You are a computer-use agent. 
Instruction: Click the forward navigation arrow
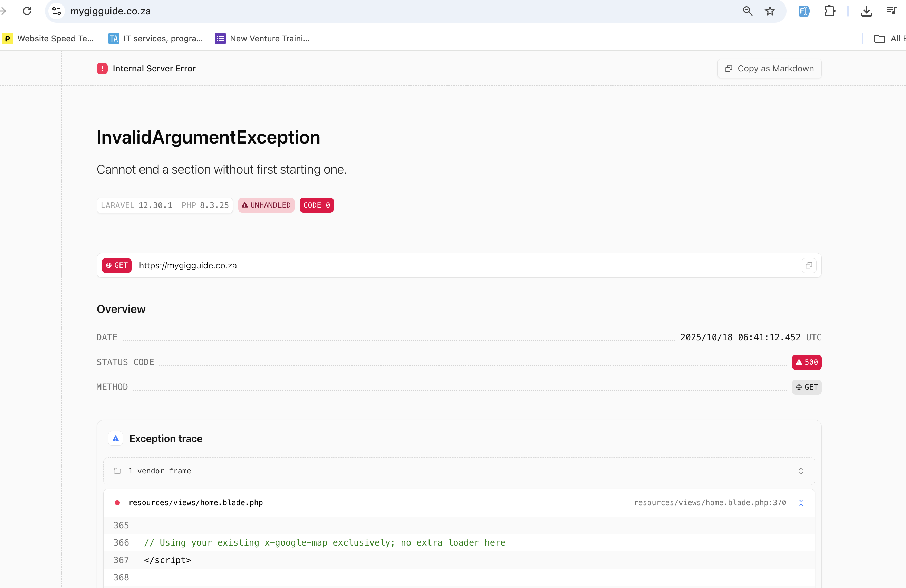click(3, 11)
